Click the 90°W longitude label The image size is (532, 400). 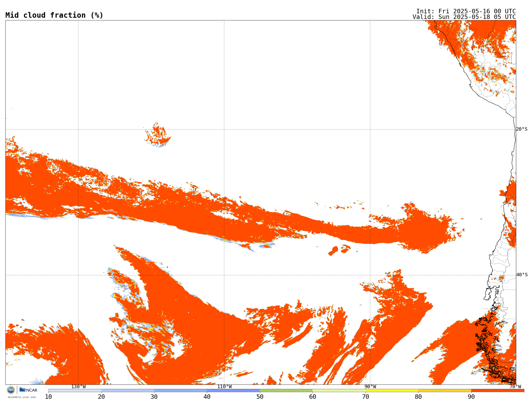[370, 387]
